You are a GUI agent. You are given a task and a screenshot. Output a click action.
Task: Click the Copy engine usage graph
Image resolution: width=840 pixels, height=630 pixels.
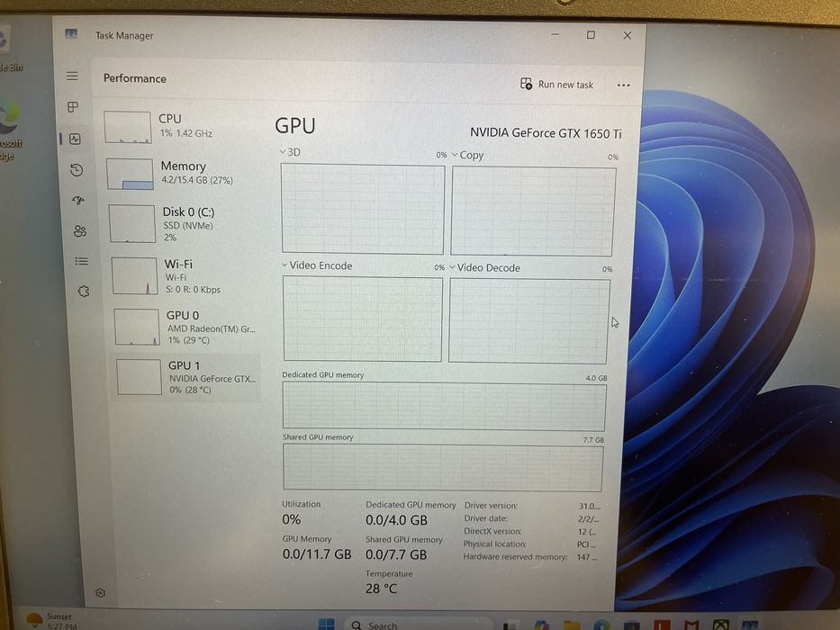point(533,211)
